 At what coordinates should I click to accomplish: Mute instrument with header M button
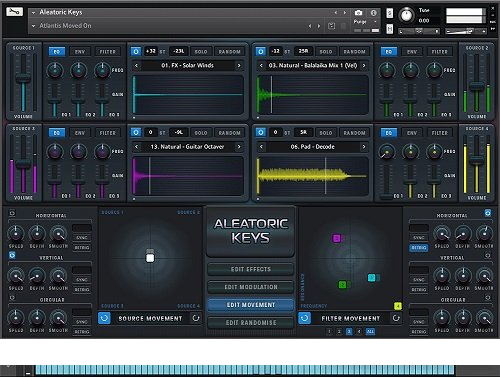click(x=389, y=29)
